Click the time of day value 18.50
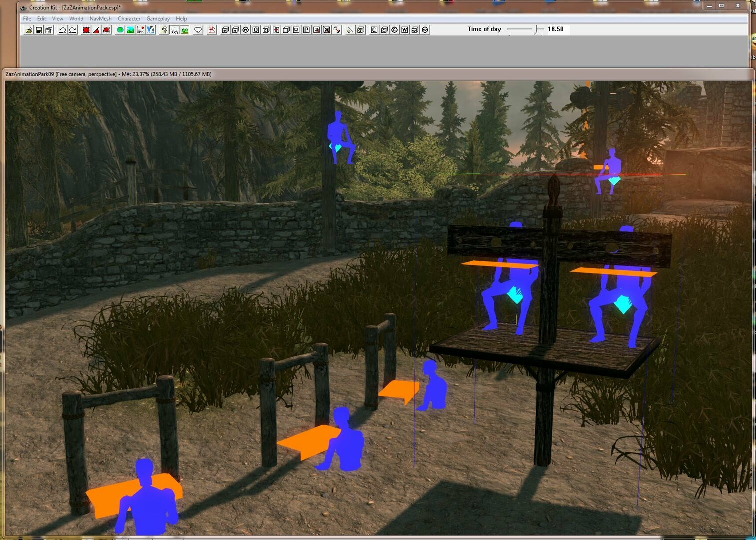The image size is (756, 540). tap(556, 29)
